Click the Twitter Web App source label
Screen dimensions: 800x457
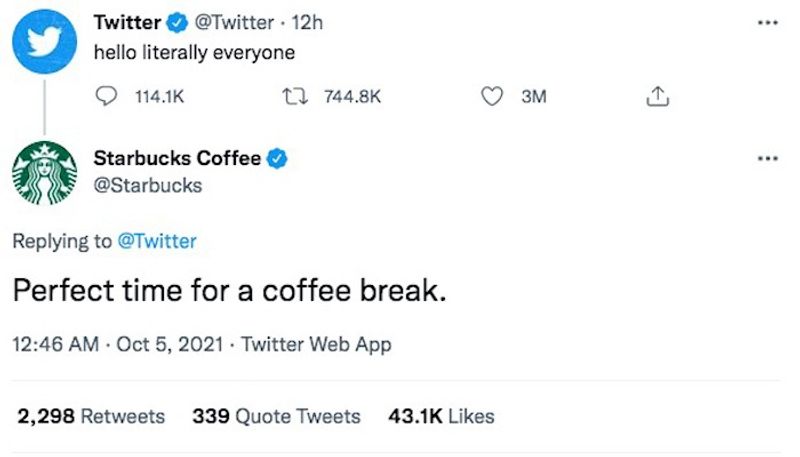click(x=317, y=344)
